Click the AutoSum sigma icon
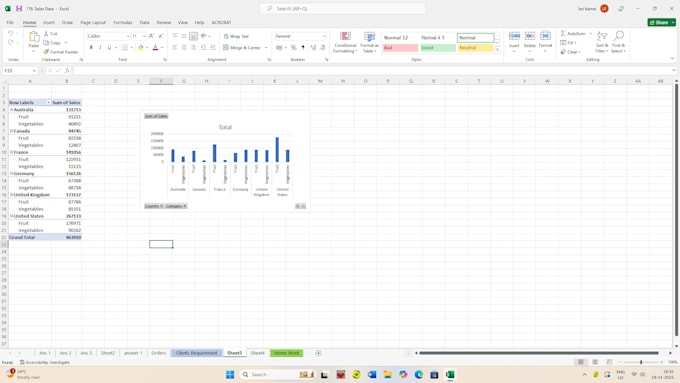 click(563, 33)
